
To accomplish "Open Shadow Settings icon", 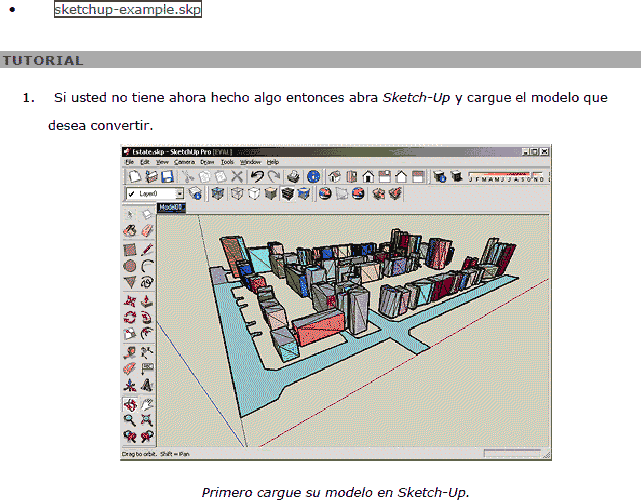I will (439, 177).
